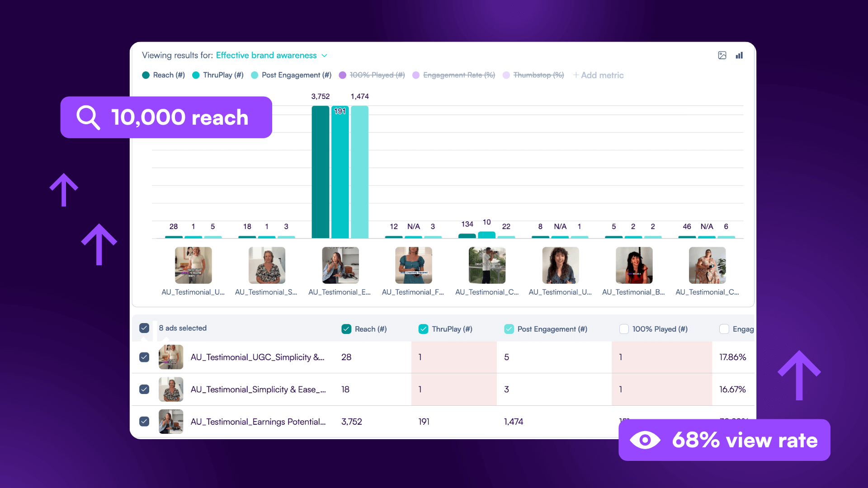The width and height of the screenshot is (868, 488).
Task: Uncheck the 8 ads selected checkbox
Action: tap(144, 328)
